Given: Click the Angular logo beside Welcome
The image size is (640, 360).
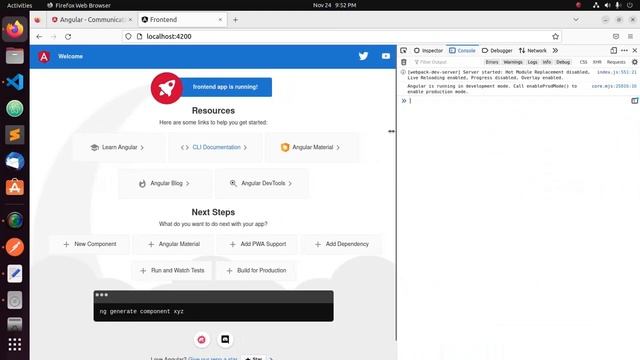Looking at the screenshot, I should click(44, 57).
